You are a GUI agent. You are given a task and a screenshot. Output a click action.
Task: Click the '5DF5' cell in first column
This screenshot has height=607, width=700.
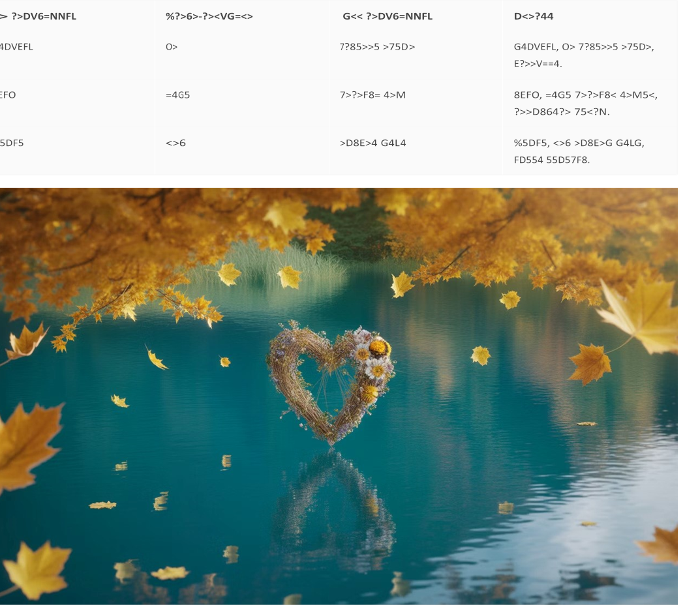tap(12, 143)
